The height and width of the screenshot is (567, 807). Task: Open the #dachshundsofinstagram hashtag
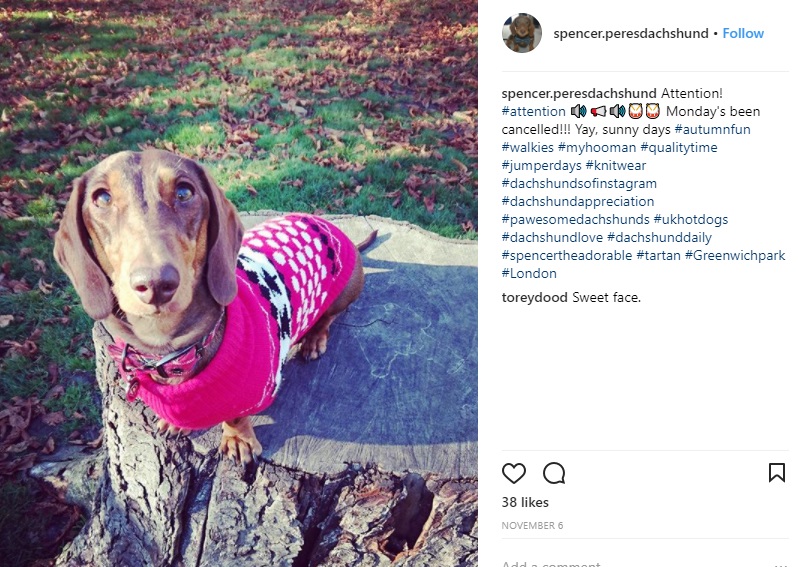579,184
